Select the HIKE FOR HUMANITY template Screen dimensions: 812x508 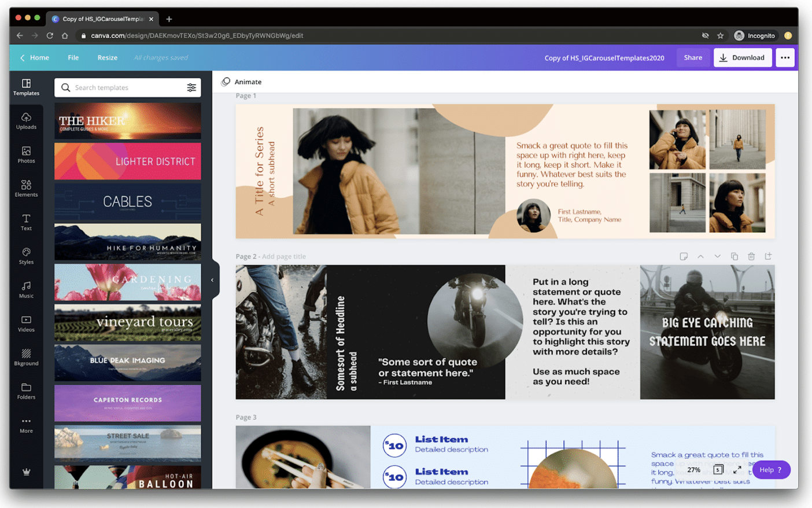[128, 242]
